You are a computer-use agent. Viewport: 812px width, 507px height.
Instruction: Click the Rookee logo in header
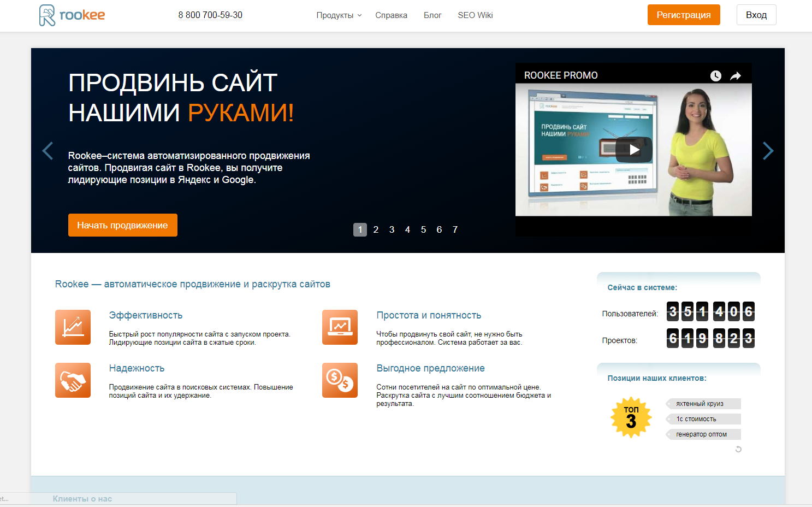72,15
